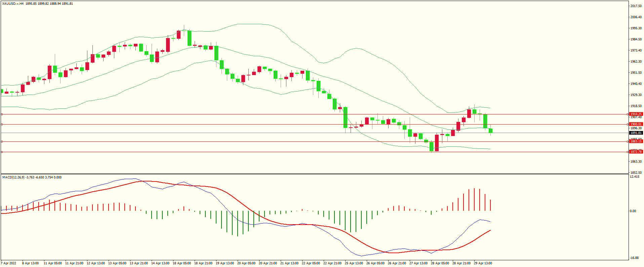
Task: Click the 29 Apr 13:00 date label
Action: point(483,263)
